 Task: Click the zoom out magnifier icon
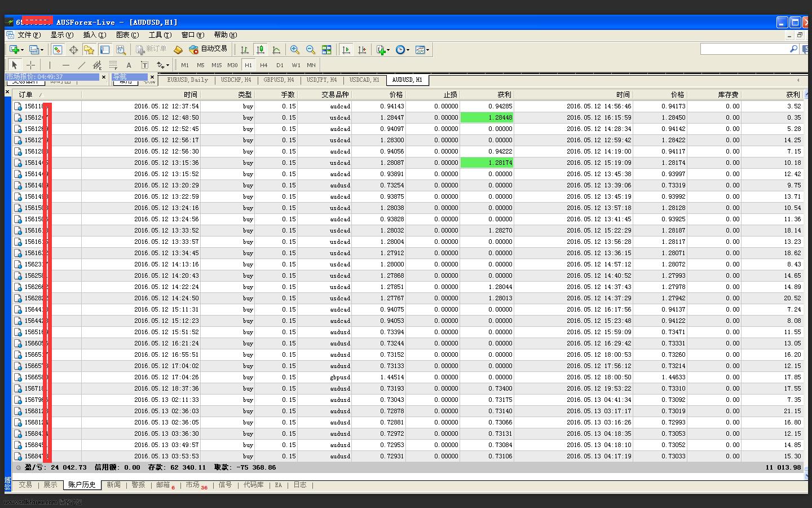click(310, 50)
